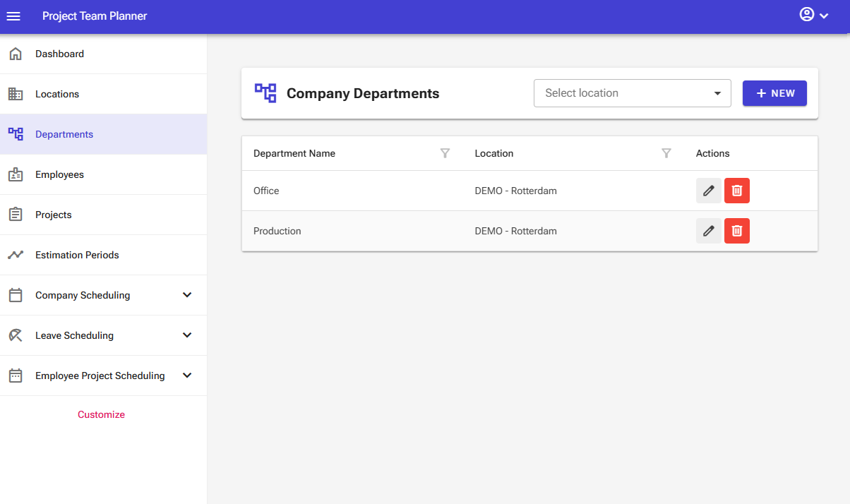Filter the Location column

(666, 153)
